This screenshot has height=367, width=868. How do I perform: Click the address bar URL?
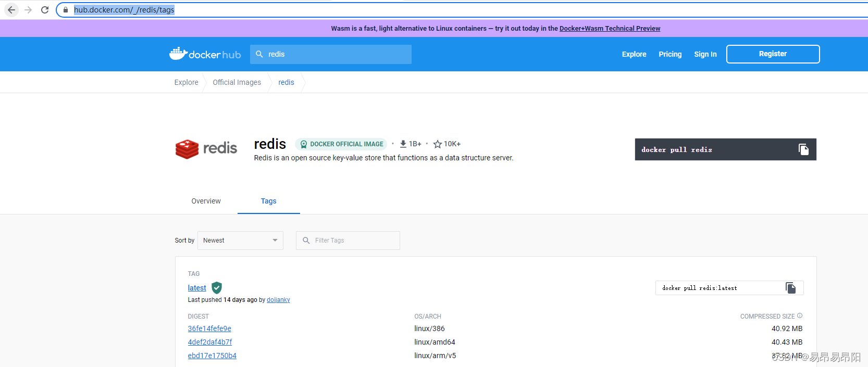tap(124, 10)
